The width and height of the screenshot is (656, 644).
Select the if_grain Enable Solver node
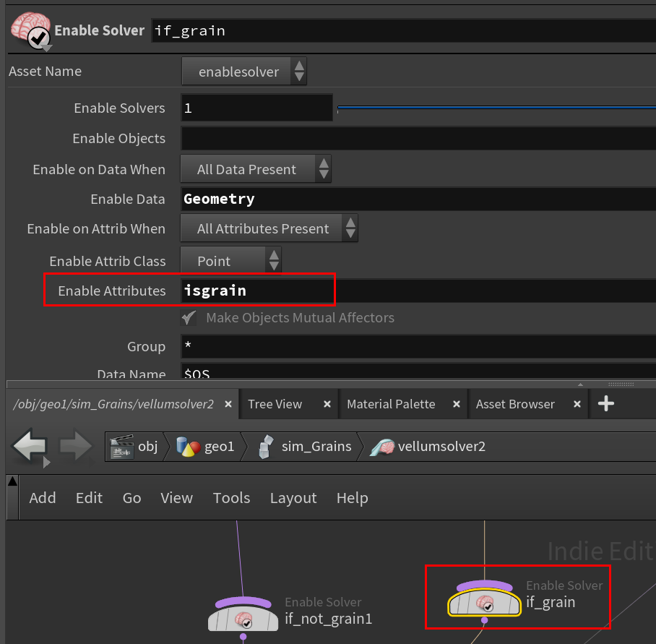[x=484, y=603]
